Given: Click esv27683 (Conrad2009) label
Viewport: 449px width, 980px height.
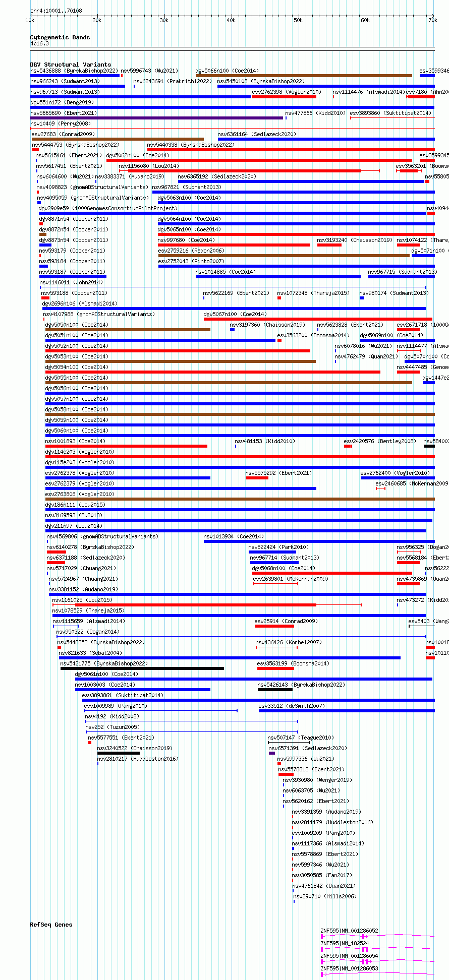Looking at the screenshot, I should tap(63, 134).
